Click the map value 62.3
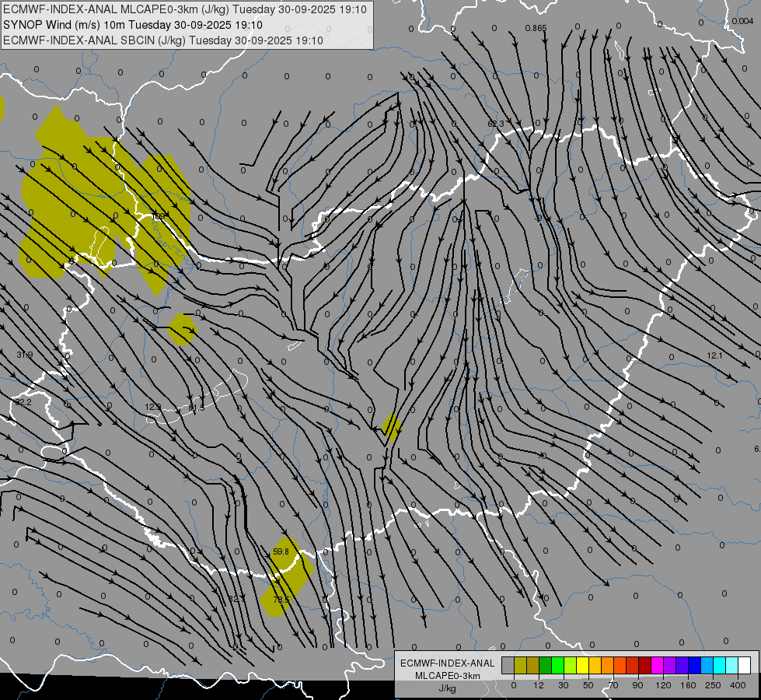The height and width of the screenshot is (700, 761). [495, 124]
